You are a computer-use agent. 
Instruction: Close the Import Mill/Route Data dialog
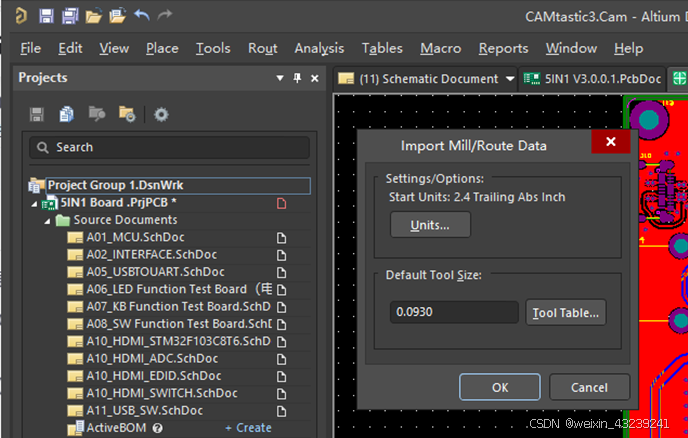pyautogui.click(x=611, y=142)
